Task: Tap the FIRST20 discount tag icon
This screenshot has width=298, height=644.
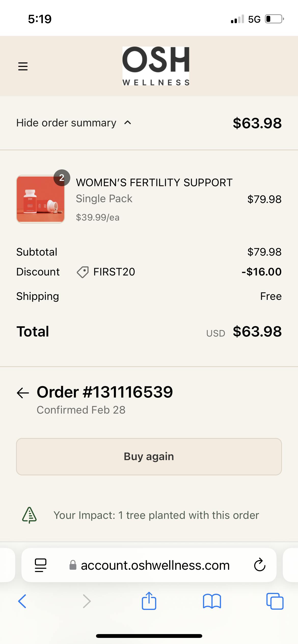Action: click(83, 272)
